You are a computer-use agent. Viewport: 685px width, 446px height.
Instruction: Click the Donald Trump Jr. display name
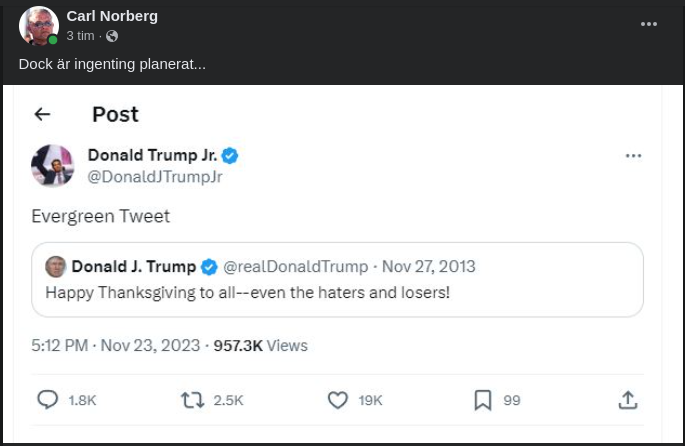point(152,155)
